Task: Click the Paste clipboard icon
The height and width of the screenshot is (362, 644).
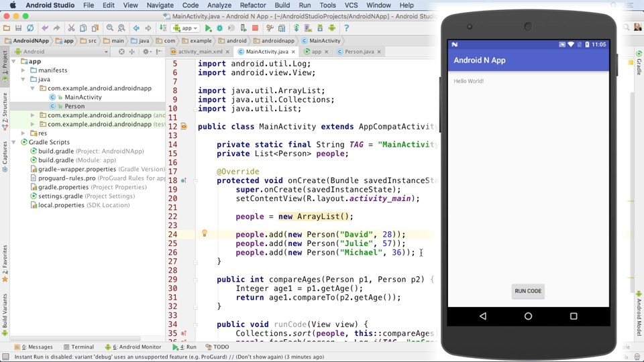Action: tap(95, 28)
